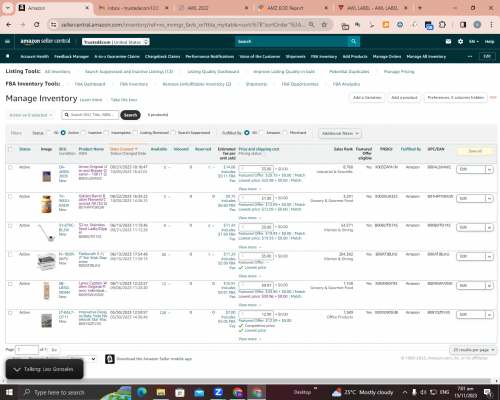The image size is (500, 400).
Task: Collapse the Talking: Leo Gonzales overlay chevron
Action: coord(17,369)
